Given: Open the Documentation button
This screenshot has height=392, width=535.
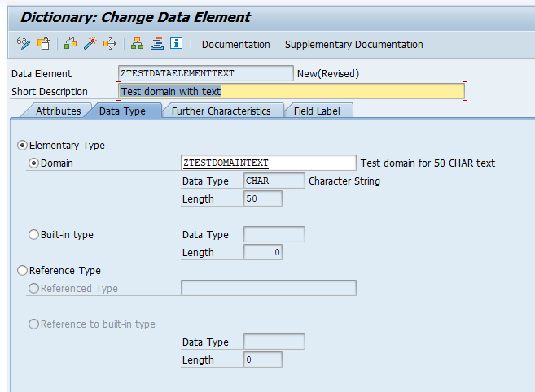Looking at the screenshot, I should point(236,44).
